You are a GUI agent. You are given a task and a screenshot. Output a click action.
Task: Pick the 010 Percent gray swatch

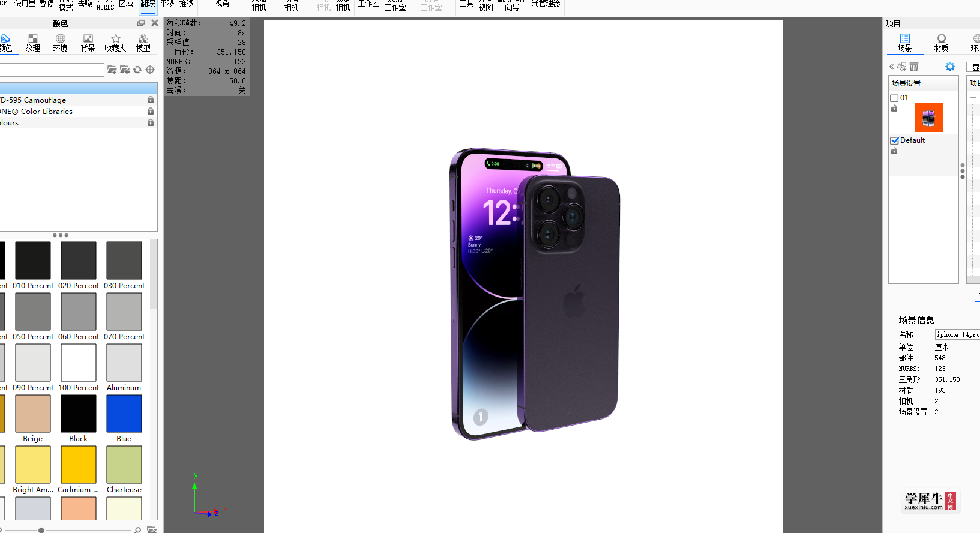(x=33, y=260)
